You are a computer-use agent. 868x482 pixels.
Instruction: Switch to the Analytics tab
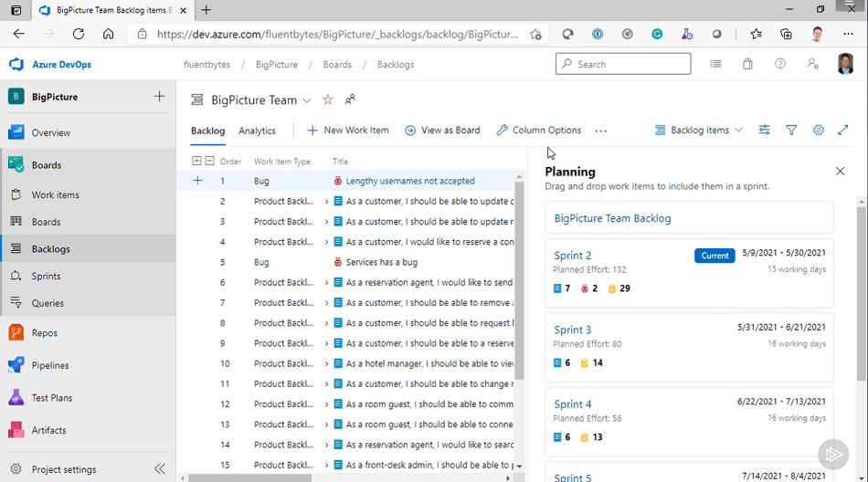pyautogui.click(x=257, y=131)
